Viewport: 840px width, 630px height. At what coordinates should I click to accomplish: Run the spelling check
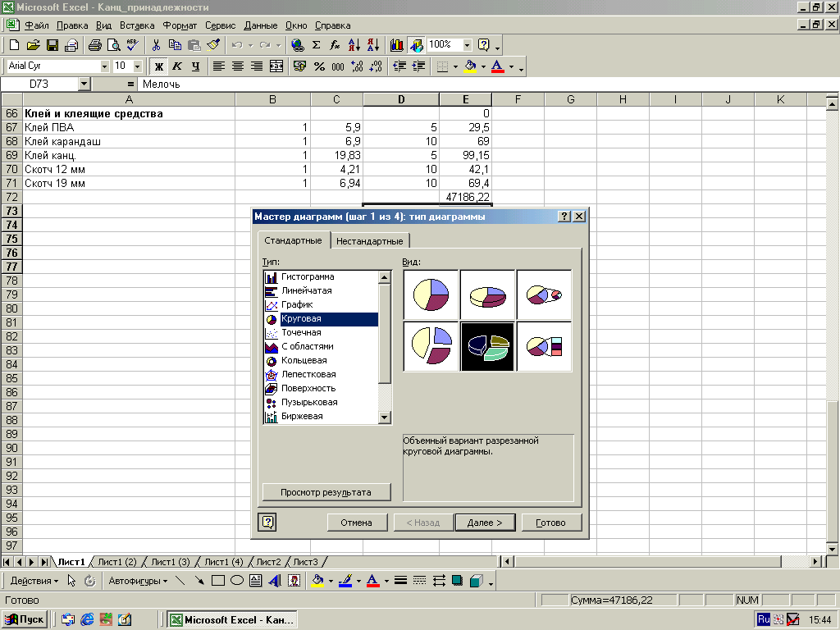(132, 45)
